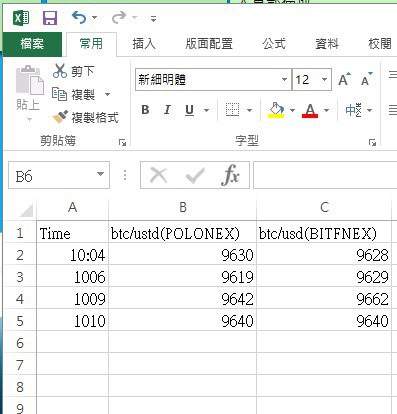Select column C header

tap(324, 208)
